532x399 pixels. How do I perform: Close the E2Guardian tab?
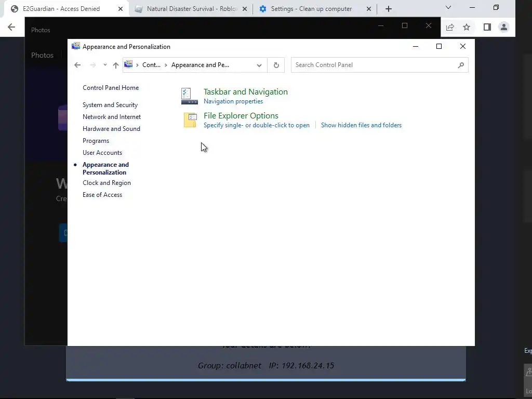tap(121, 9)
